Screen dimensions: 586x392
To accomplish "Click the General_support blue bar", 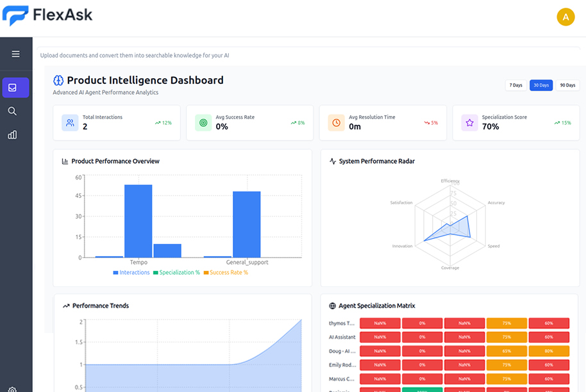I will point(247,224).
